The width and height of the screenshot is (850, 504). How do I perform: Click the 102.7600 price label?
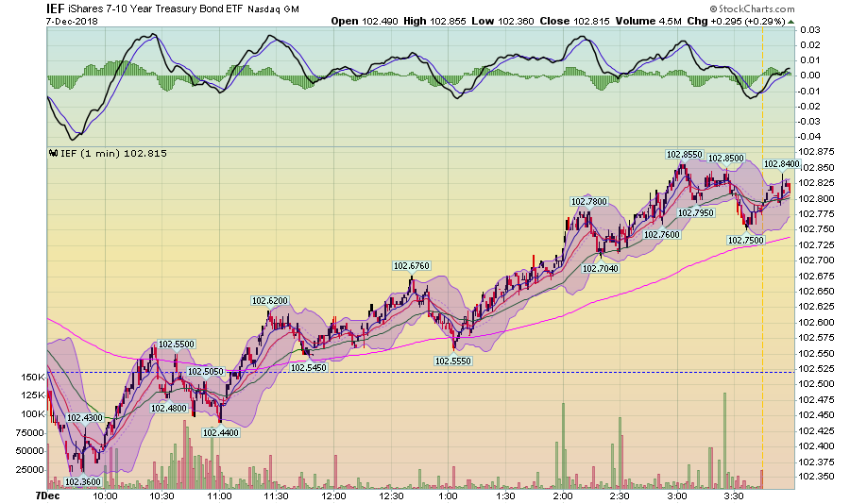[x=661, y=235]
